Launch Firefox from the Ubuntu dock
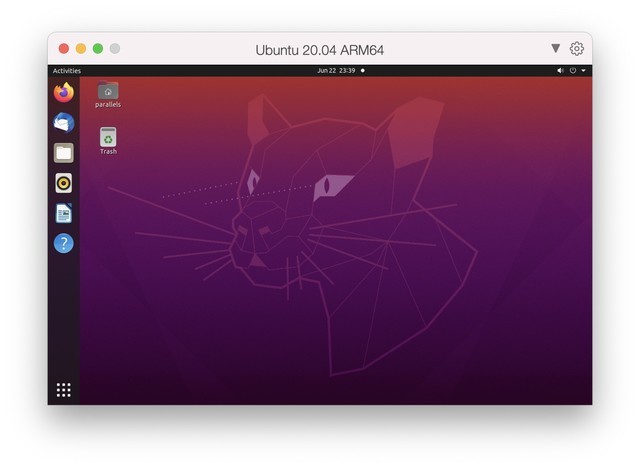The width and height of the screenshot is (640, 468). 64,93
